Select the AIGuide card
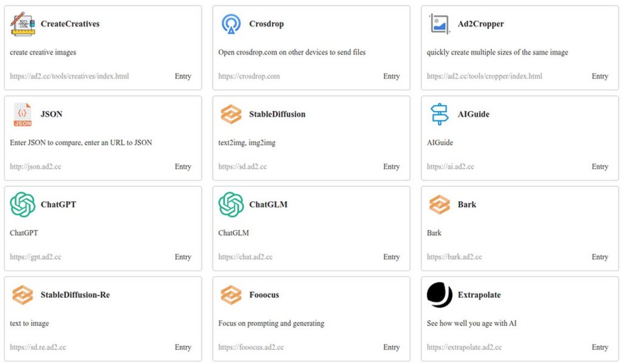 [519, 136]
